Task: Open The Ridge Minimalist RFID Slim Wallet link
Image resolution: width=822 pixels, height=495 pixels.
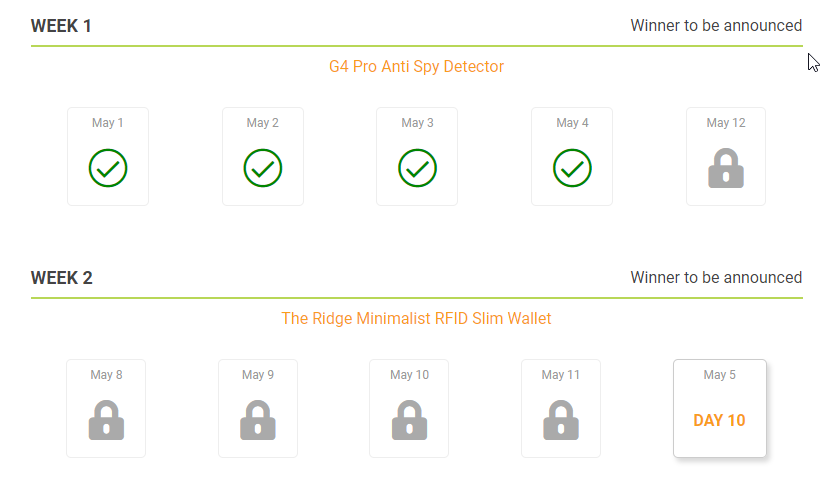Action: coord(416,319)
